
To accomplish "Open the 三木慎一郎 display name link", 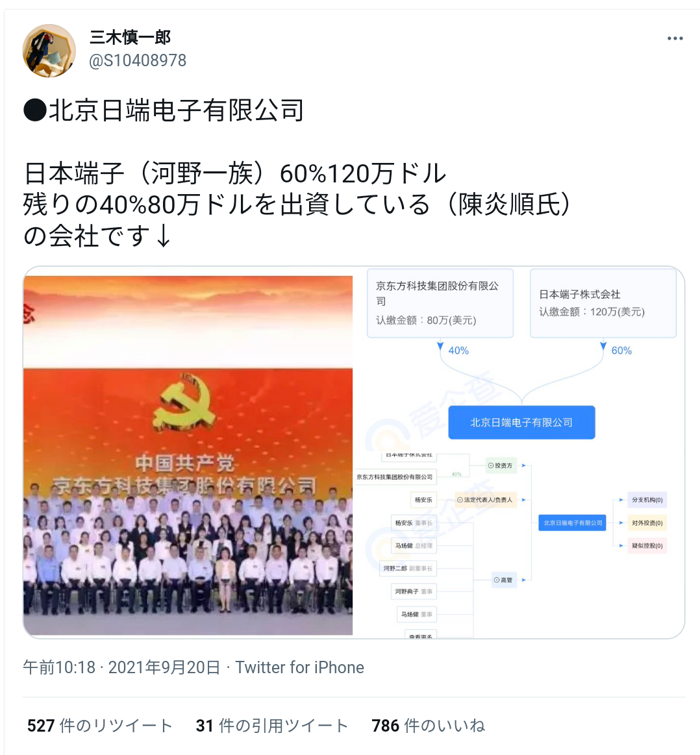I will 130,37.
